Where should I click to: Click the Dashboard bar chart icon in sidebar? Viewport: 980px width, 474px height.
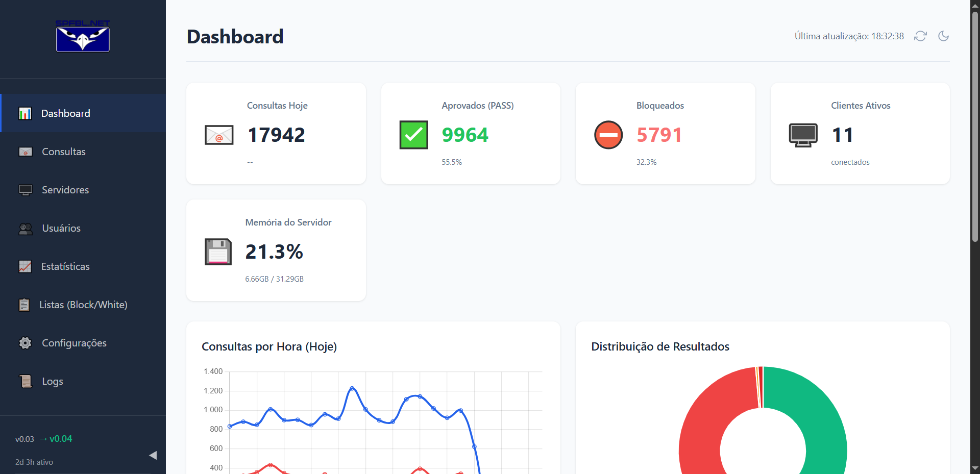pyautogui.click(x=25, y=113)
